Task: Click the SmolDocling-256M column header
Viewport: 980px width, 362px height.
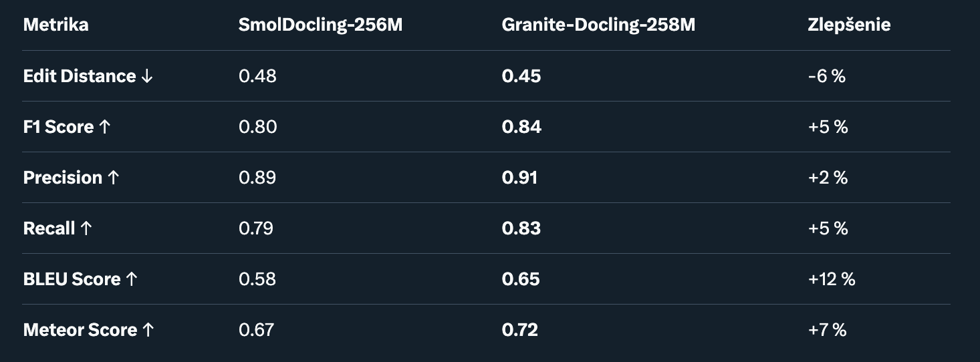Action: coord(321,25)
